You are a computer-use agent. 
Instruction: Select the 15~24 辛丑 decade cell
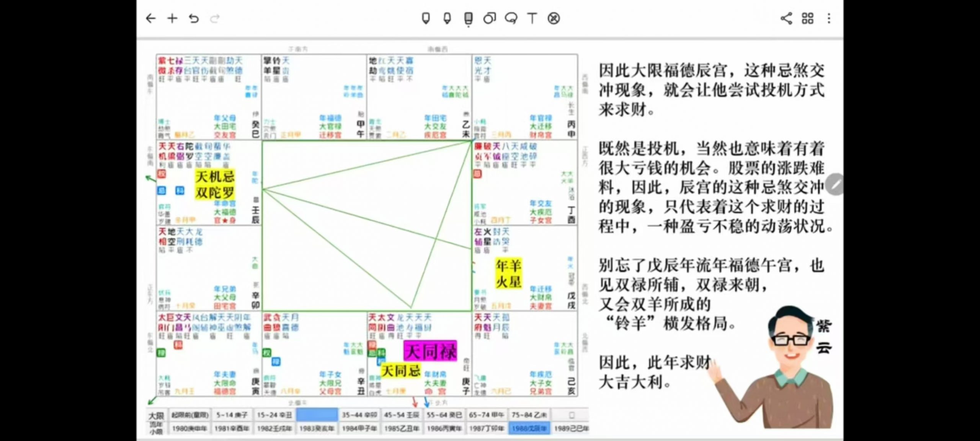tap(274, 415)
